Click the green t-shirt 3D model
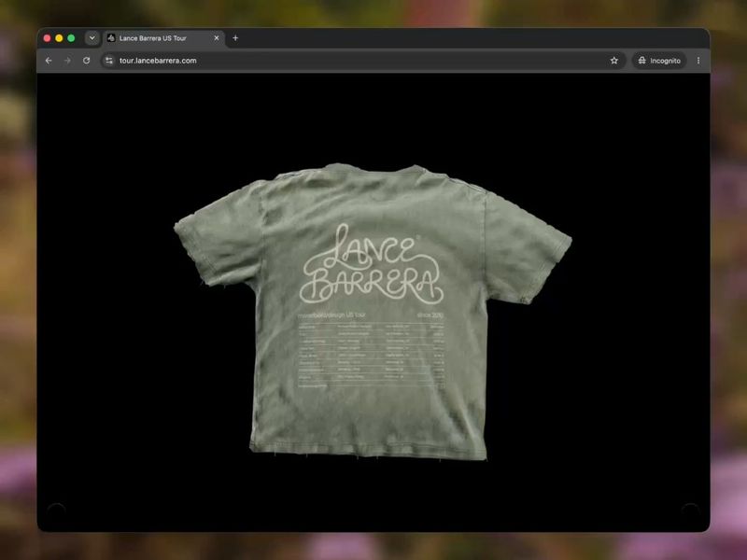This screenshot has width=747, height=560. click(373, 312)
